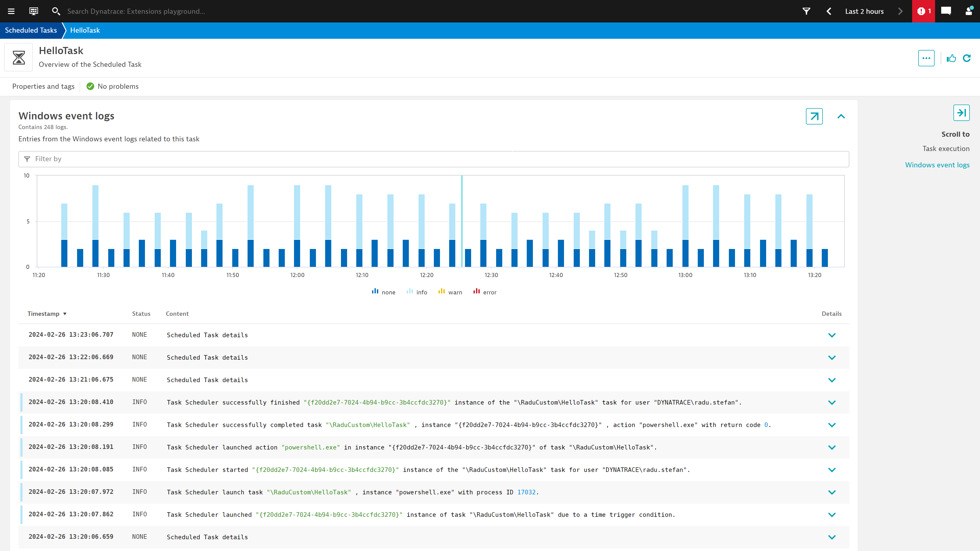Click the search magnifier icon

pos(56,11)
